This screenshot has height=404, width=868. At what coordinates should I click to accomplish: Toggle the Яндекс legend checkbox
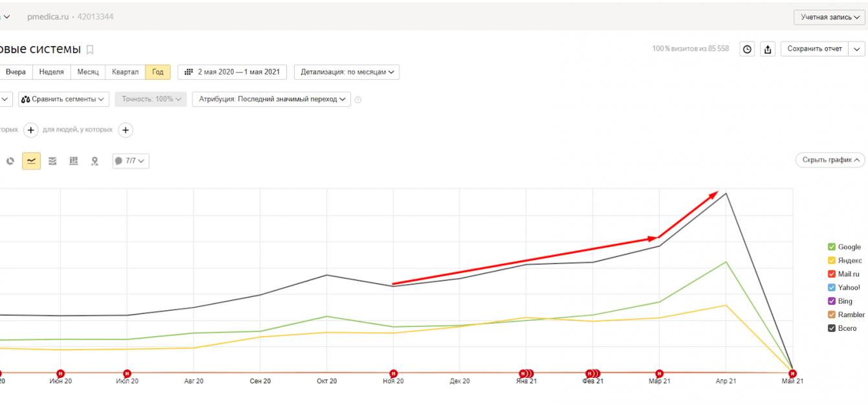click(832, 261)
